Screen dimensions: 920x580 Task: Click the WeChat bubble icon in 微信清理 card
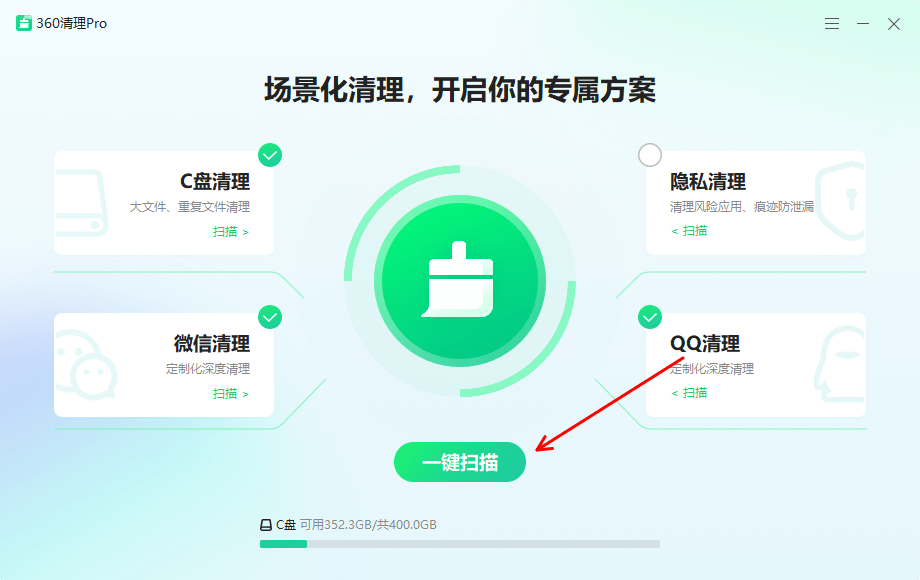[86, 365]
